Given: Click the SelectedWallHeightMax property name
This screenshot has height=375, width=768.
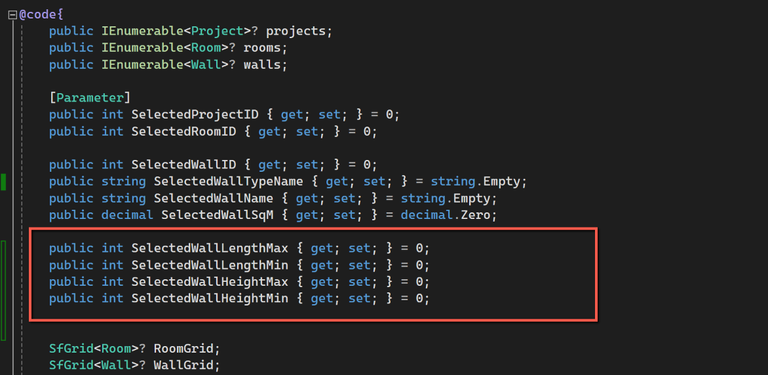Looking at the screenshot, I should [210, 282].
